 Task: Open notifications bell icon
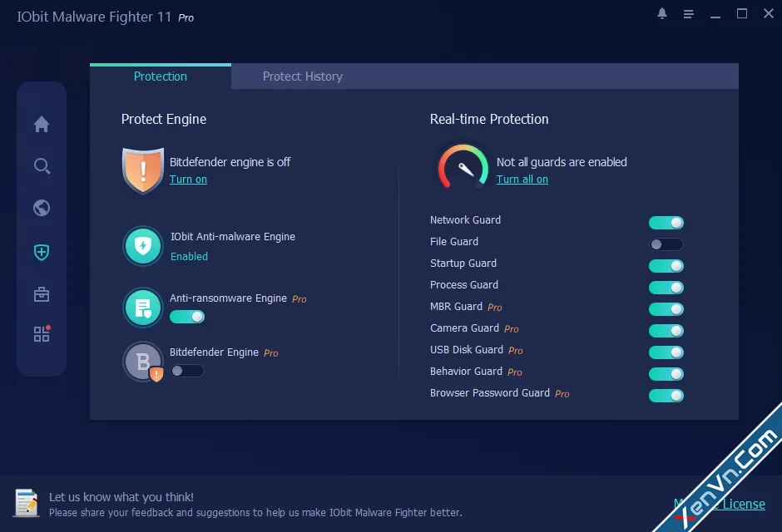[x=662, y=13]
